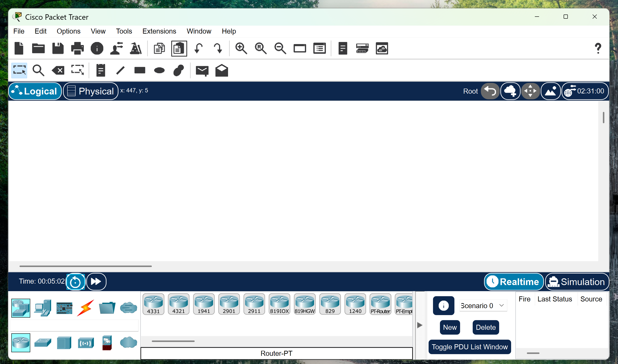The image size is (618, 364).
Task: Expand device list with right arrow
Action: click(x=420, y=325)
